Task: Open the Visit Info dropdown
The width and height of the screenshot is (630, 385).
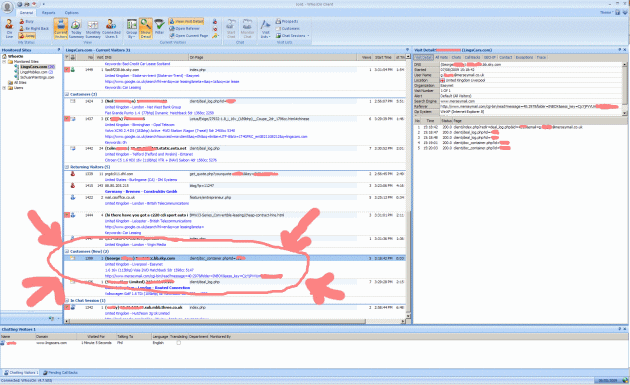Action: (x=266, y=29)
